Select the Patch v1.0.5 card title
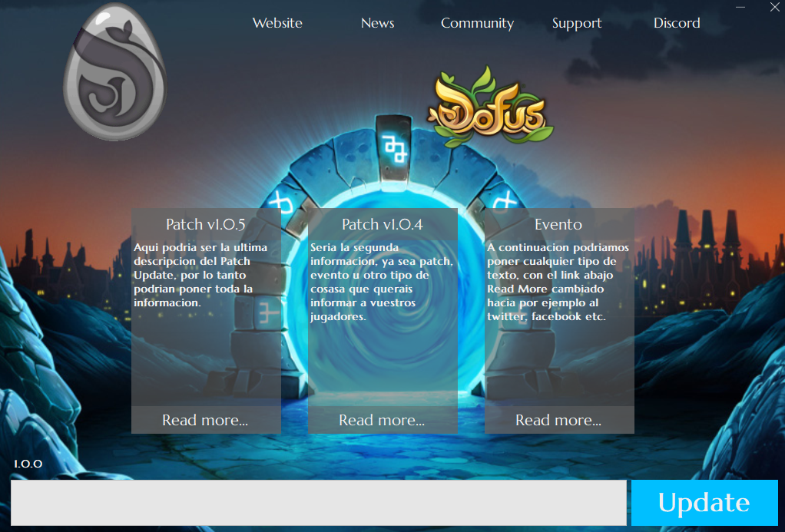The image size is (785, 532). tap(206, 224)
